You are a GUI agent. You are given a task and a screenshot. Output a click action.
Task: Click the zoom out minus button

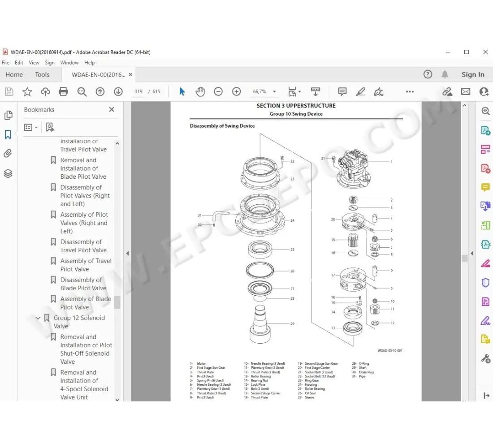218,91
